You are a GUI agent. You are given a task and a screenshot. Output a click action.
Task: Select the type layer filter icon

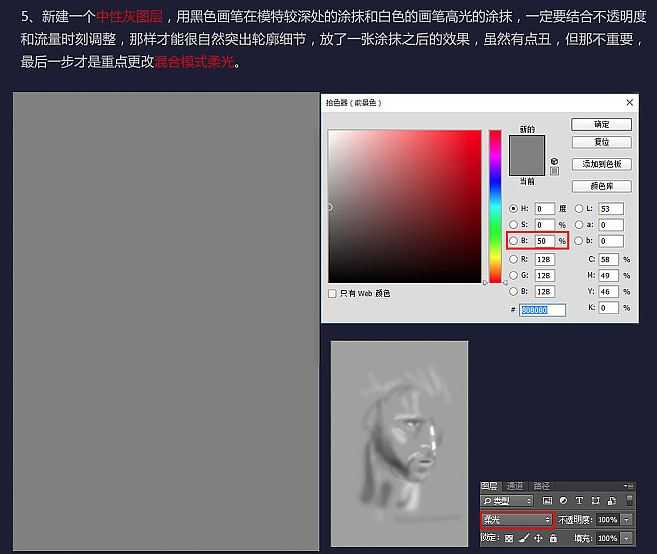[x=579, y=500]
